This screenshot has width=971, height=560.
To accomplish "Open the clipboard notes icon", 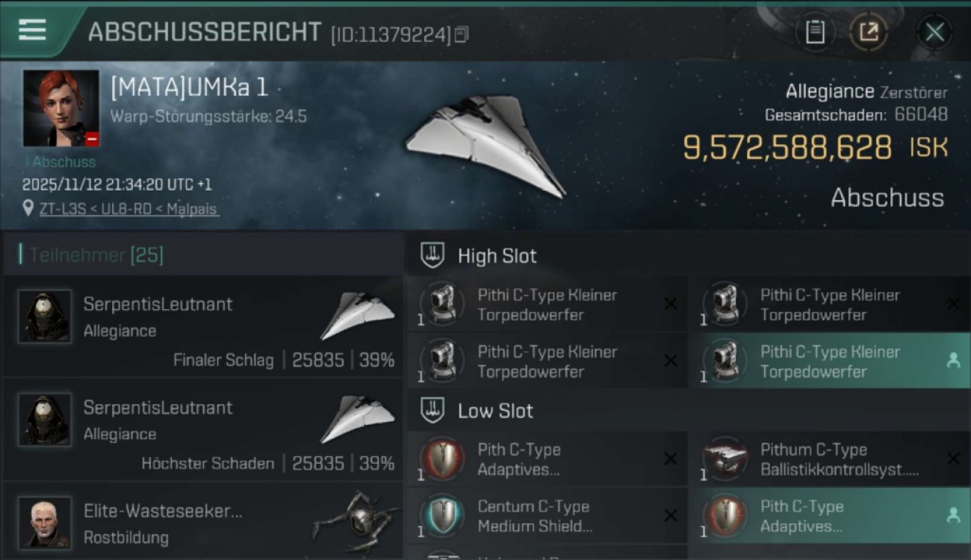I will tap(815, 32).
